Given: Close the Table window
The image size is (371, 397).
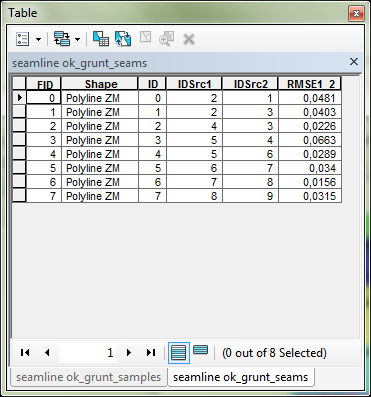Looking at the screenshot, I should (x=356, y=14).
